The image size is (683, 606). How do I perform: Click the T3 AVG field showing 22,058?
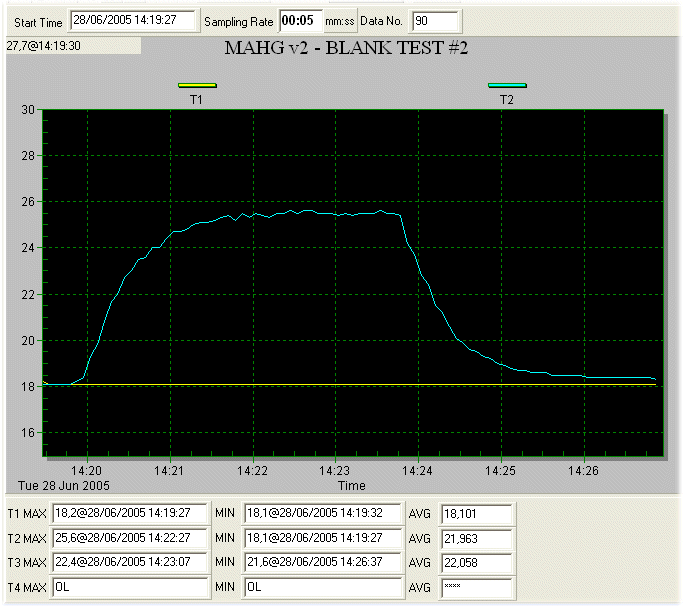coord(476,563)
